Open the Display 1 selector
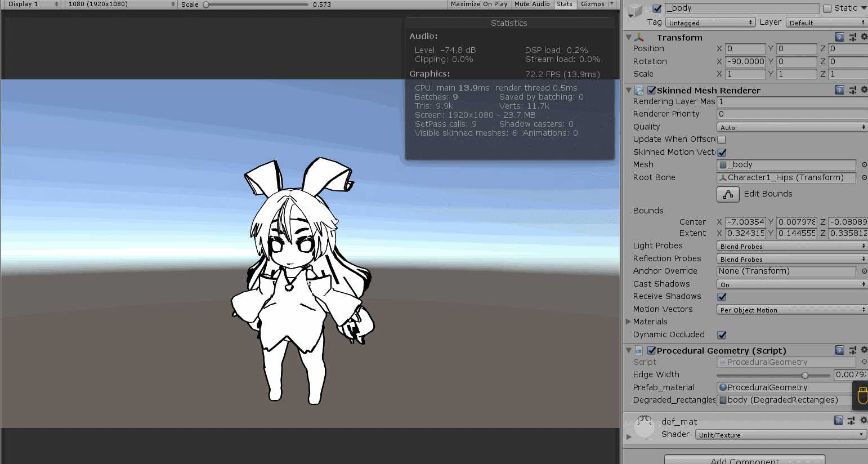Screen dimensions: 868x464 (x=32, y=4)
